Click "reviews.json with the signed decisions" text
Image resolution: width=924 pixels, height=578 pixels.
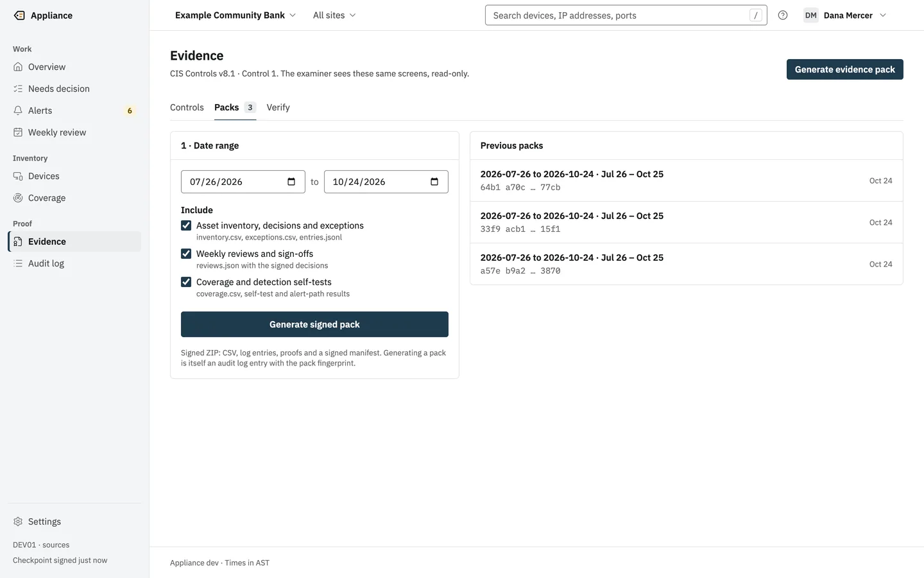coord(262,265)
